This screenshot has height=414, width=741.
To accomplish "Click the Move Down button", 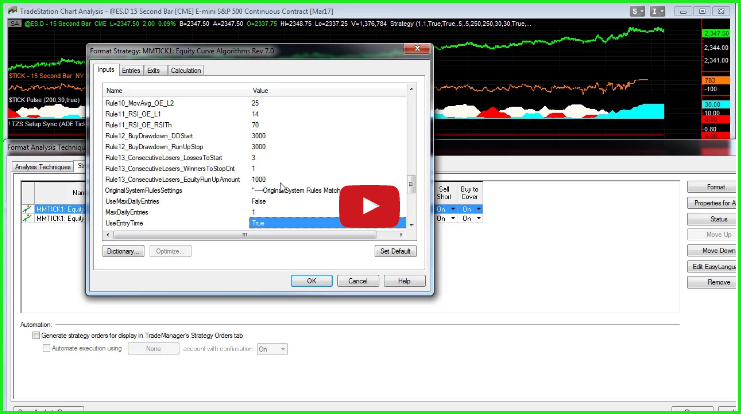I will pyautogui.click(x=714, y=250).
